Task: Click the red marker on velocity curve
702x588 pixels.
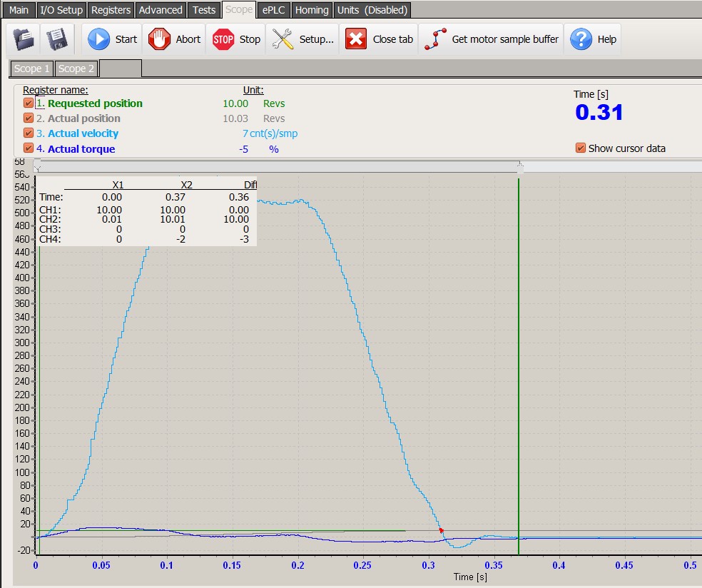Action: coord(441,530)
